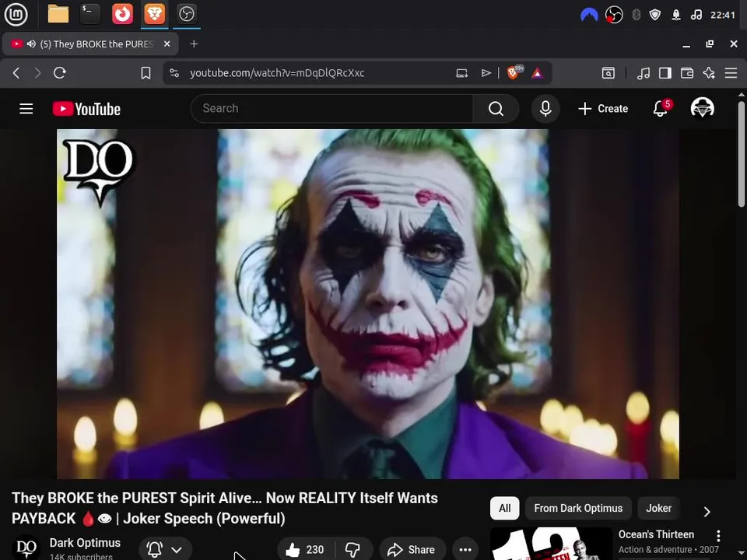Open the Brave Shields lion icon
The width and height of the screenshot is (747, 560).
point(514,72)
